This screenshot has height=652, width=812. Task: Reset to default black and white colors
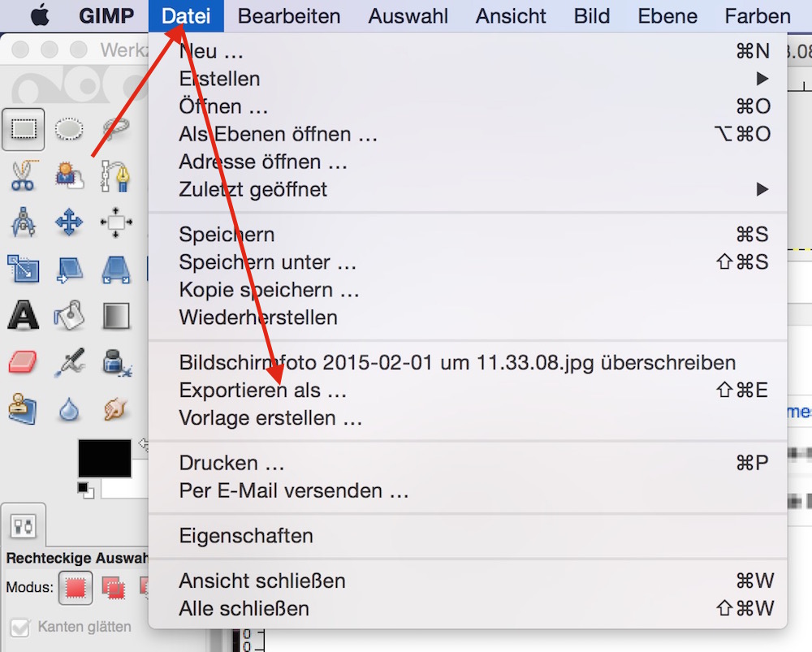[x=85, y=490]
